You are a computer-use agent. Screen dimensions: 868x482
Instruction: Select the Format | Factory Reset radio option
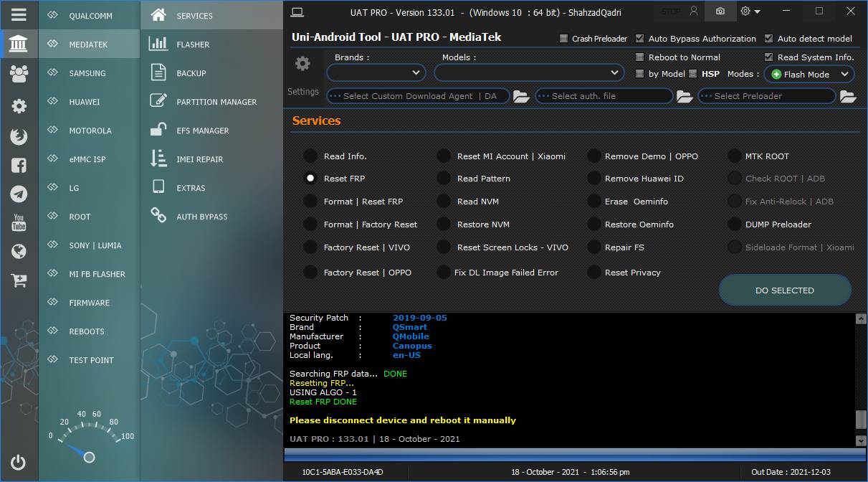[310, 225]
